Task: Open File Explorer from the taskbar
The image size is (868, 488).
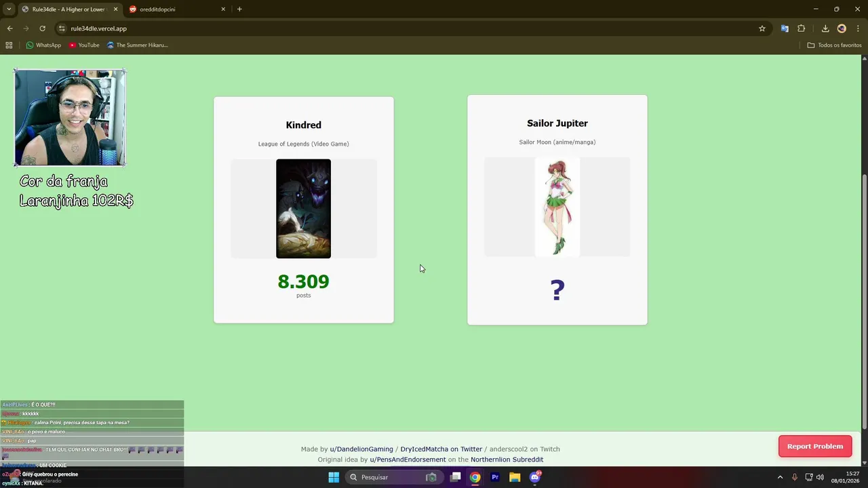Action: coord(515,477)
